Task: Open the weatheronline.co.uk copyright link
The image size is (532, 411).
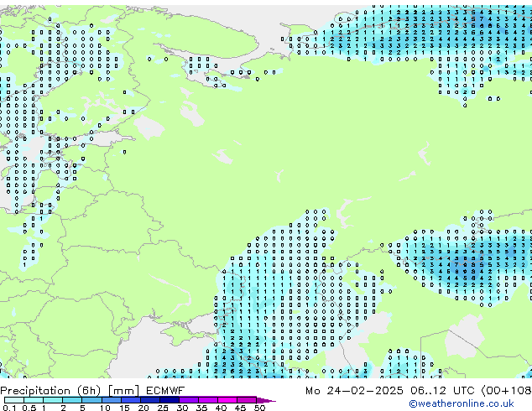Action: (462, 403)
